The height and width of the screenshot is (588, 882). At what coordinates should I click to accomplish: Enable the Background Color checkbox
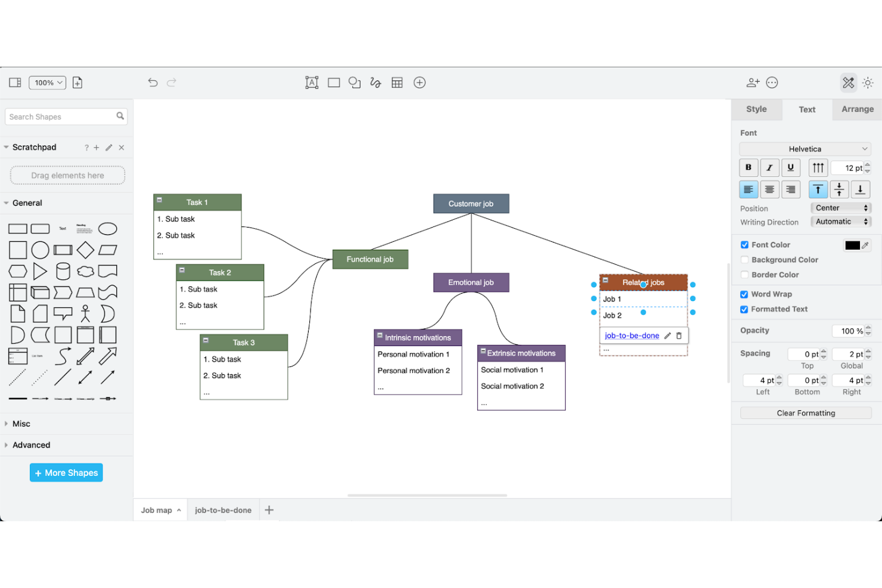click(x=744, y=260)
